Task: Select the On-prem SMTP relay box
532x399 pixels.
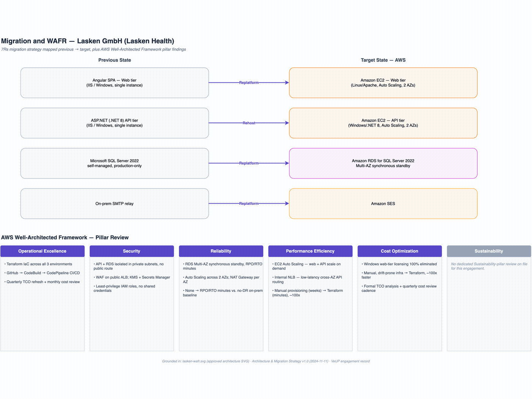Action: 115,204
